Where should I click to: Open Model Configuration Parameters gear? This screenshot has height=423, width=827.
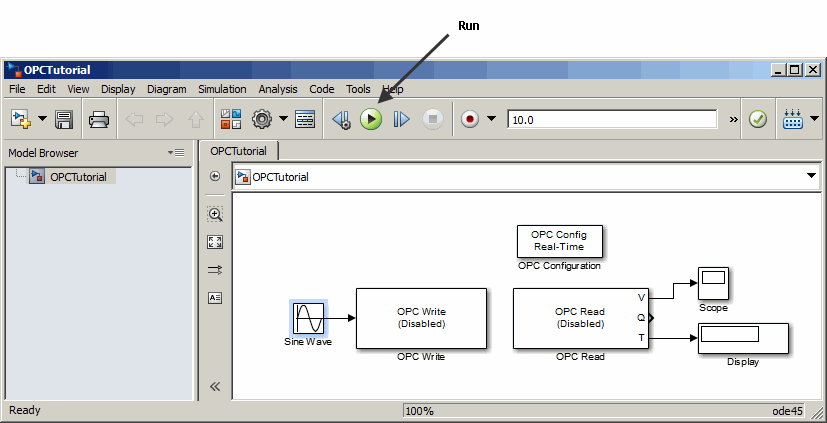pyautogui.click(x=262, y=119)
